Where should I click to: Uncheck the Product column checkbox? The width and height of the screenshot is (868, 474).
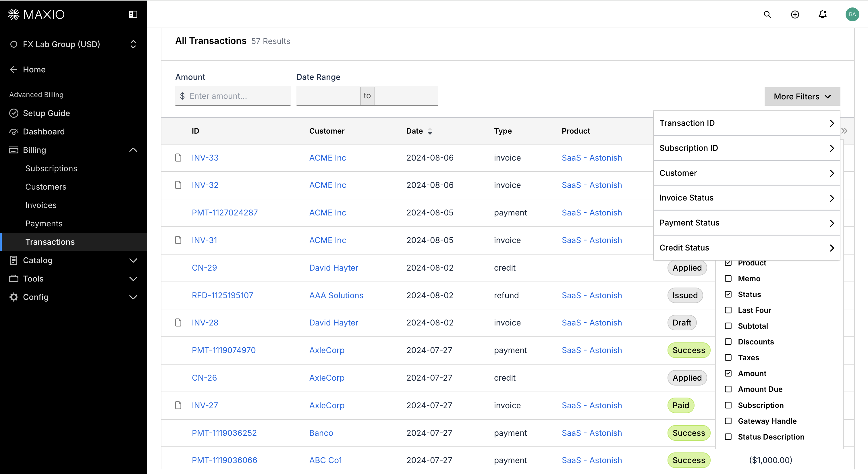pyautogui.click(x=728, y=263)
